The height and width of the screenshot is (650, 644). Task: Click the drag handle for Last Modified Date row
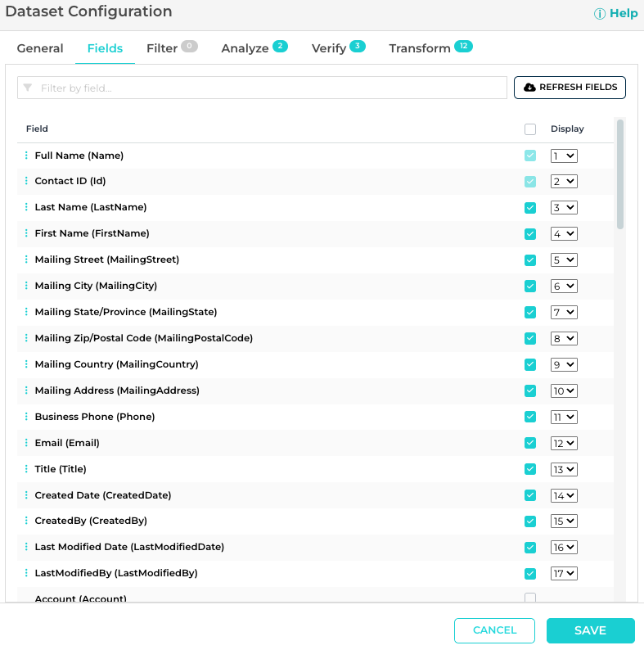click(x=26, y=546)
